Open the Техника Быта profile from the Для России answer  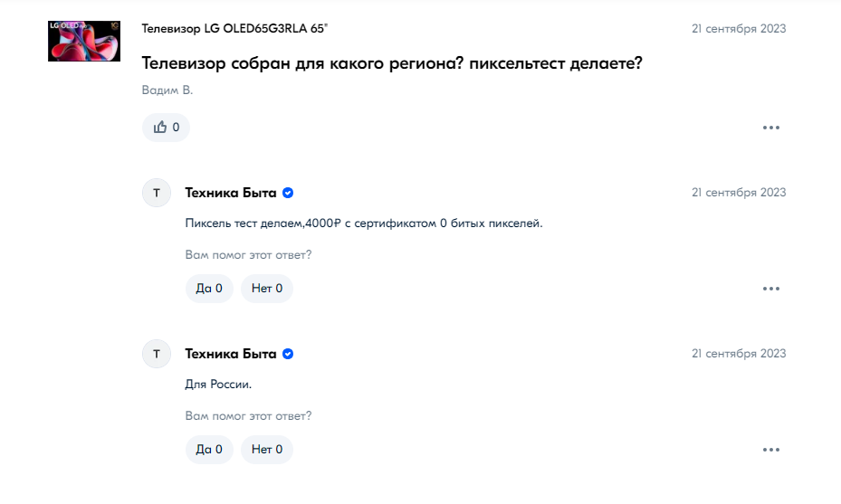click(231, 354)
